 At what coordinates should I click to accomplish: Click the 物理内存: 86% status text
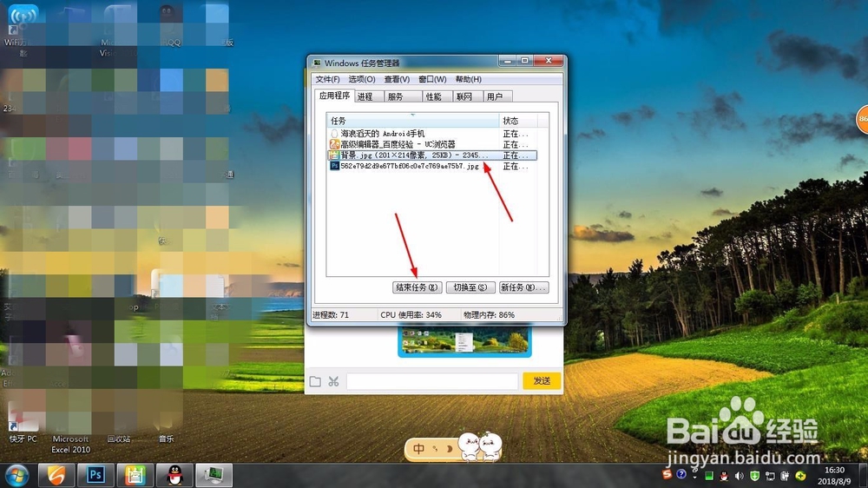(x=489, y=314)
